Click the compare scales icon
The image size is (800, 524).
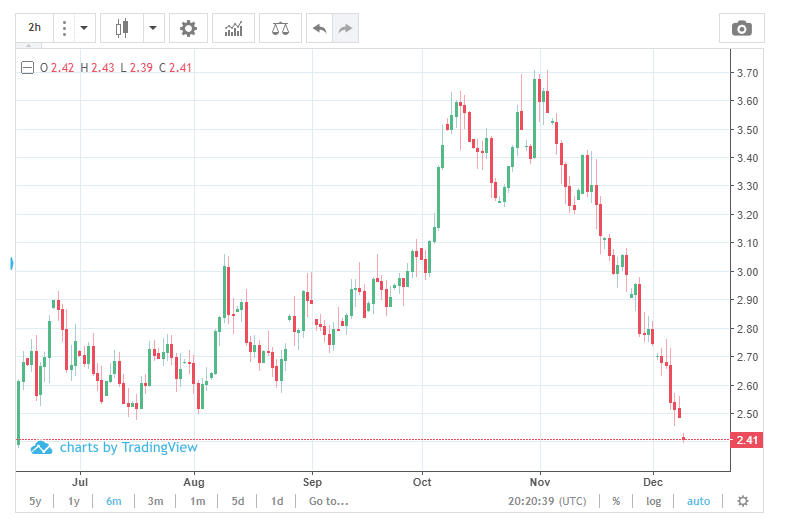click(x=280, y=28)
